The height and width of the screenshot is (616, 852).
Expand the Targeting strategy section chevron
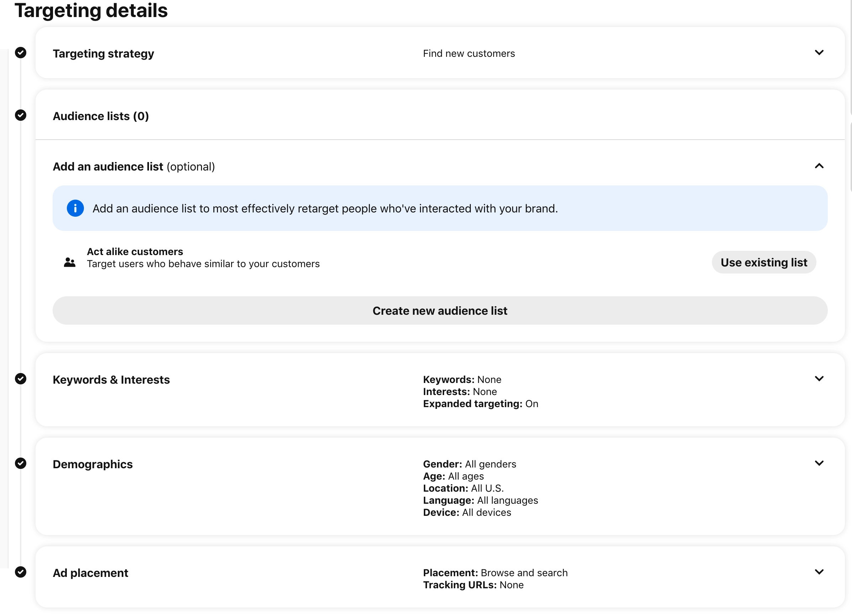click(819, 53)
